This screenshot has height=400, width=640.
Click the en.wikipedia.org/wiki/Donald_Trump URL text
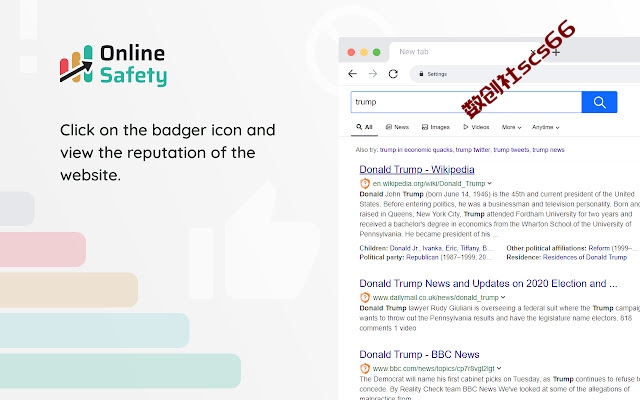click(x=429, y=184)
